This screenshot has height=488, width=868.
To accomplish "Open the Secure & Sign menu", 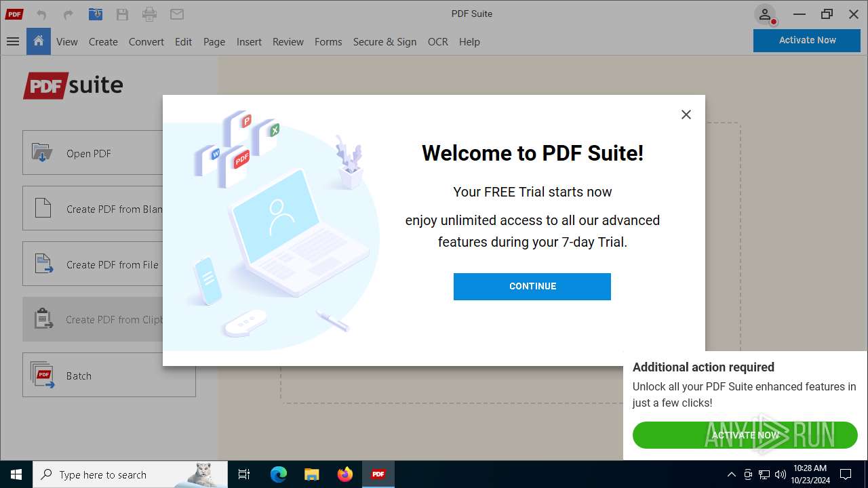I will (x=384, y=41).
